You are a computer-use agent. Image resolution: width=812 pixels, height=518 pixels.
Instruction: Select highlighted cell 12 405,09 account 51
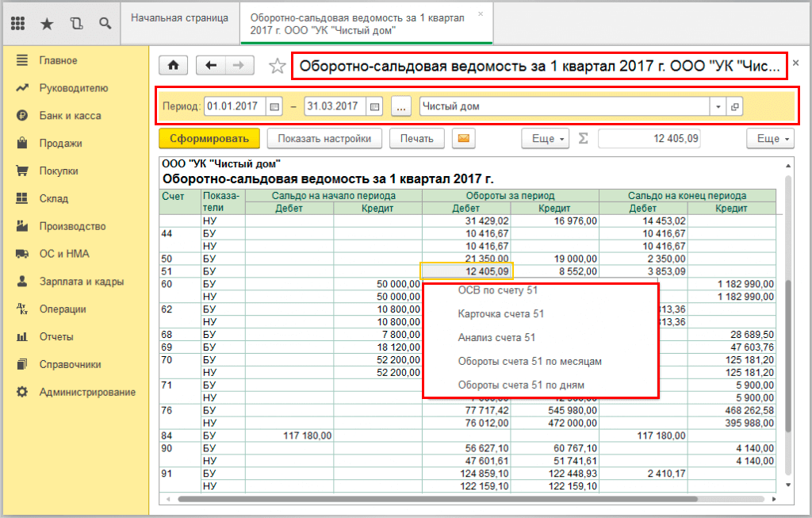tap(466, 271)
